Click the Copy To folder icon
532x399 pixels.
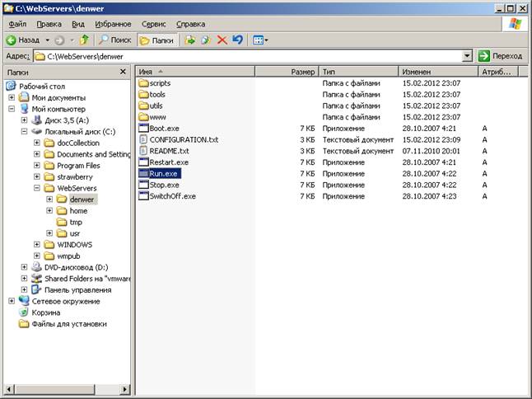[x=206, y=40]
